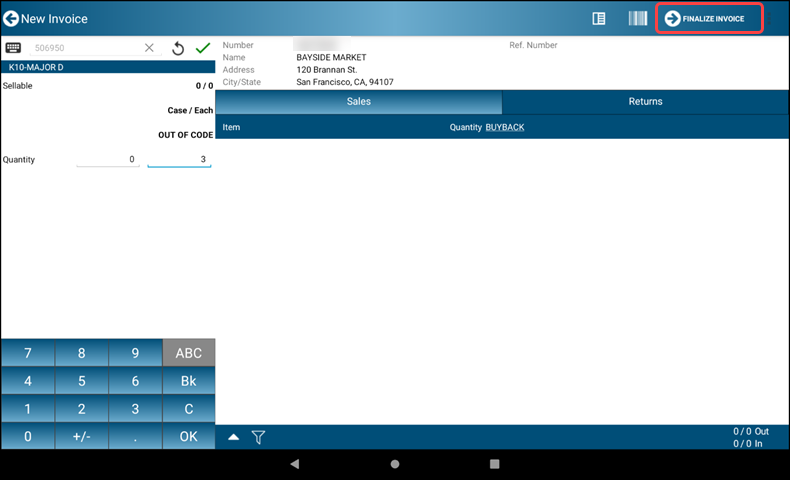Click the Ref. Number field label
This screenshot has height=480, width=790.
point(533,45)
